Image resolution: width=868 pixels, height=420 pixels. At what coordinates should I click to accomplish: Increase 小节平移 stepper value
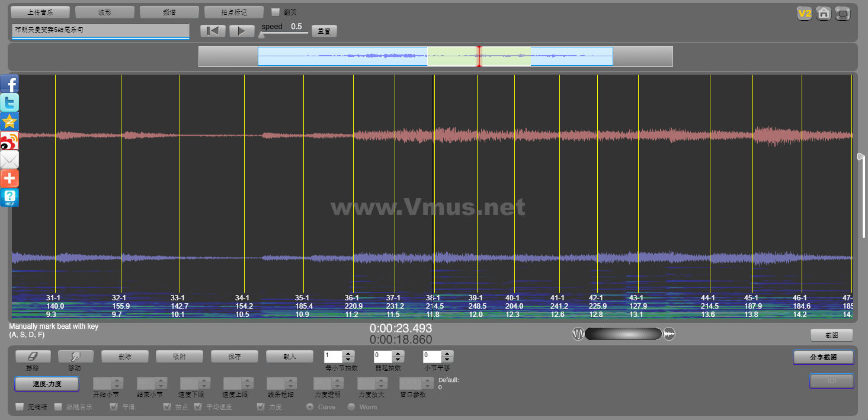447,354
